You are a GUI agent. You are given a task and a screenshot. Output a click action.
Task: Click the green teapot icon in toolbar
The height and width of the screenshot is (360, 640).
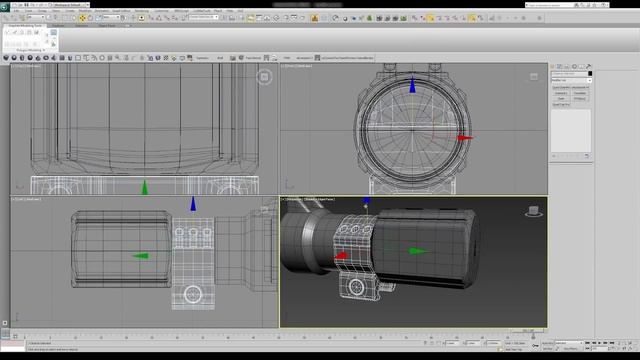[369, 18]
